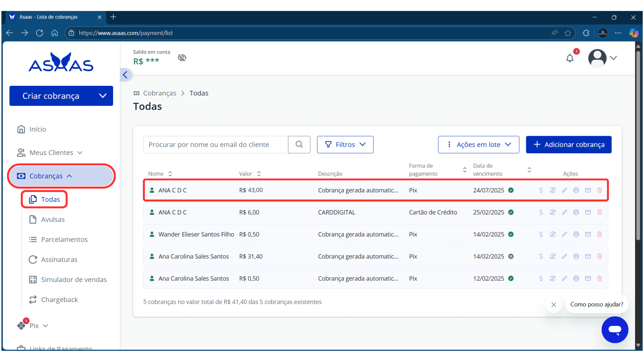Click the trash icon for the R$ 43,00 charge

pos(599,190)
